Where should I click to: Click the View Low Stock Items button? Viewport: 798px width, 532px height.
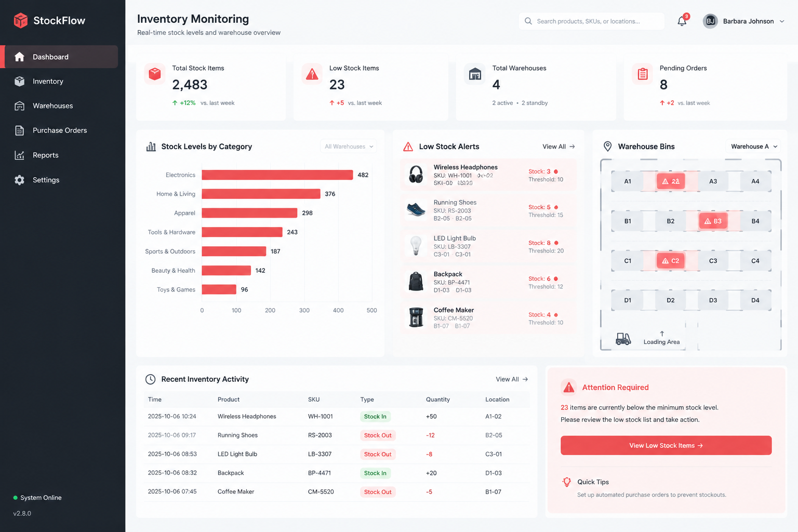(666, 445)
